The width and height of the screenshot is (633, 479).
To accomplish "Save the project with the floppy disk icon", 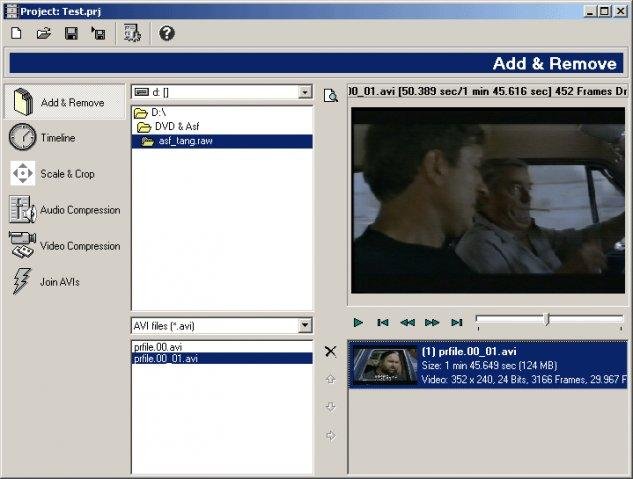I will [71, 33].
